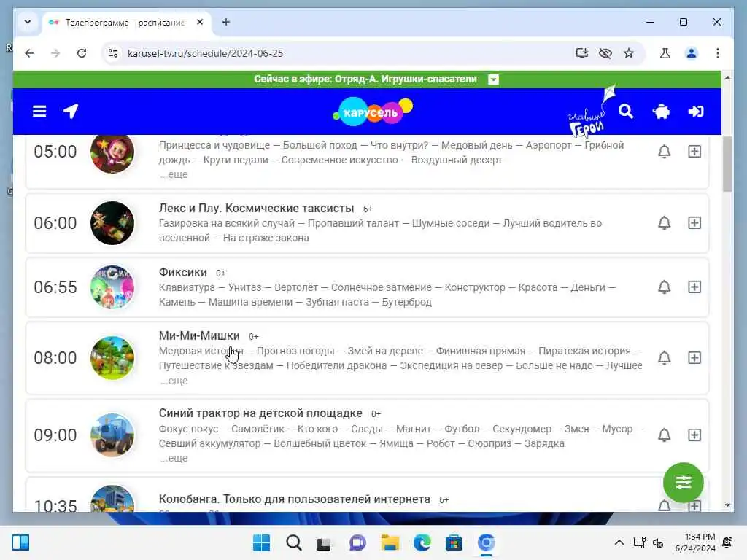747x560 pixels.
Task: Reload the page
Action: coord(82,53)
